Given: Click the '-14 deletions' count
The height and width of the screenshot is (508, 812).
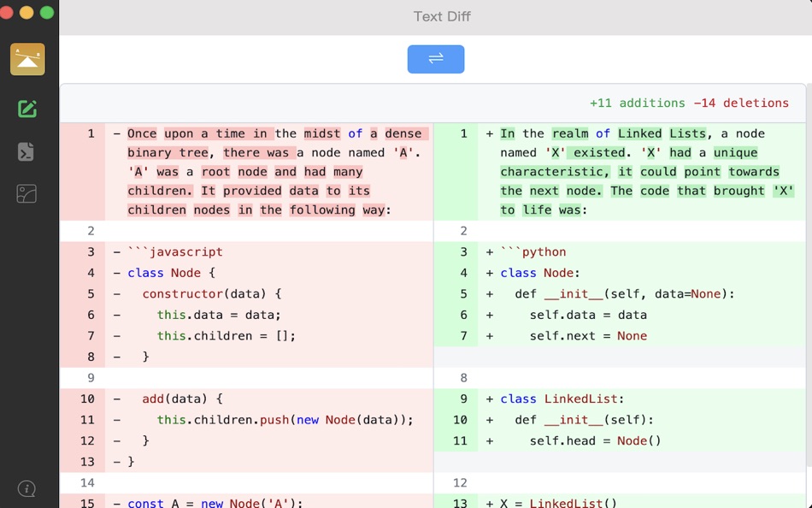Looking at the screenshot, I should click(x=741, y=103).
